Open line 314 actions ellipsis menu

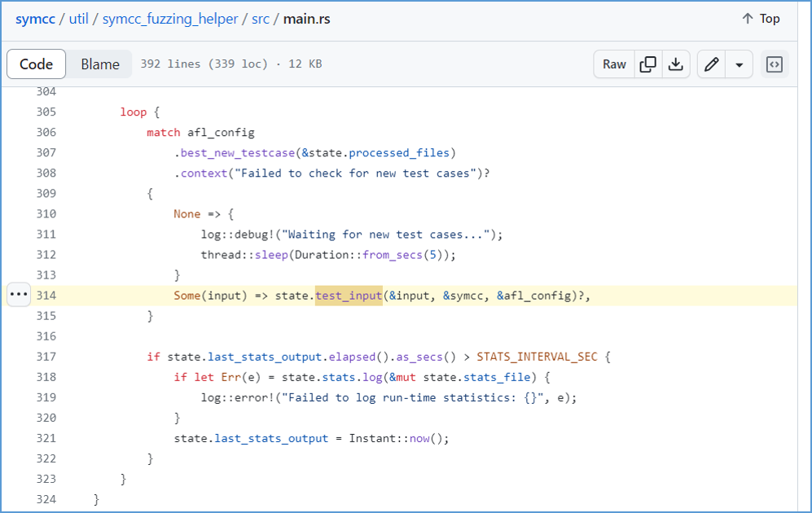(x=19, y=295)
